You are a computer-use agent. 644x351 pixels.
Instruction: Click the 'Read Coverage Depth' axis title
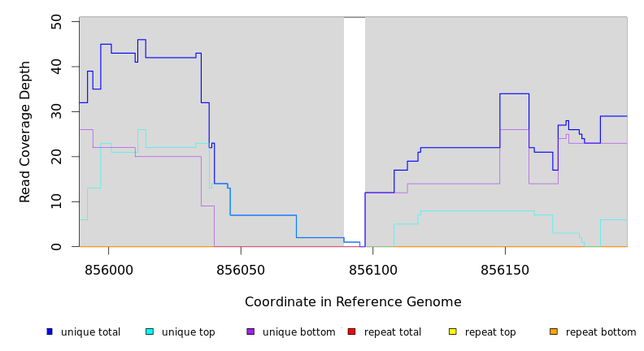pyautogui.click(x=25, y=132)
